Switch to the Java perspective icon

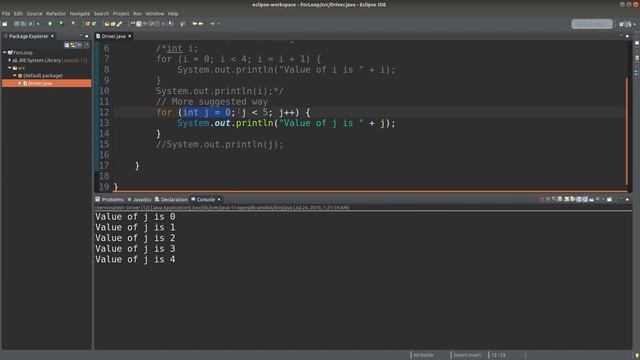pyautogui.click(x=628, y=24)
